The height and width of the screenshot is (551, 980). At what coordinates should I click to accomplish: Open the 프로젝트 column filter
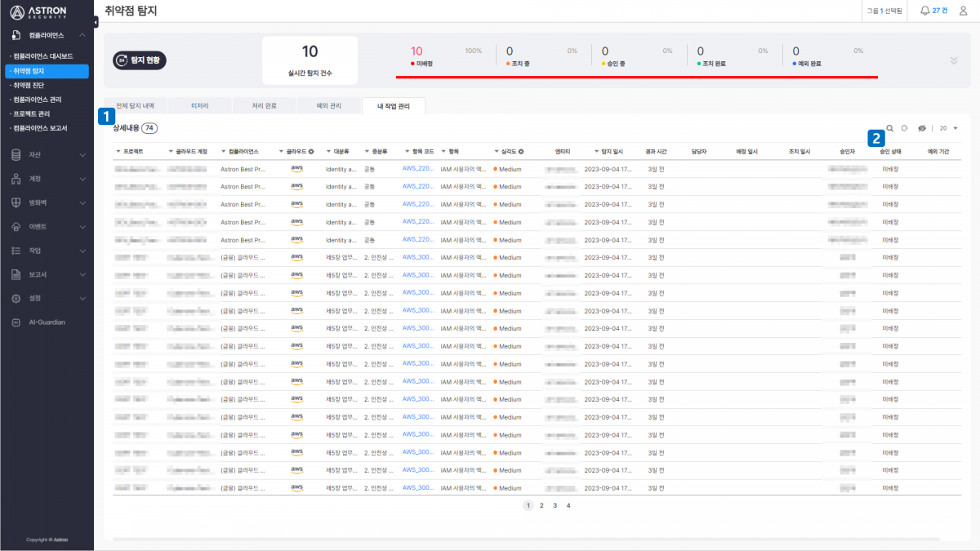(118, 152)
